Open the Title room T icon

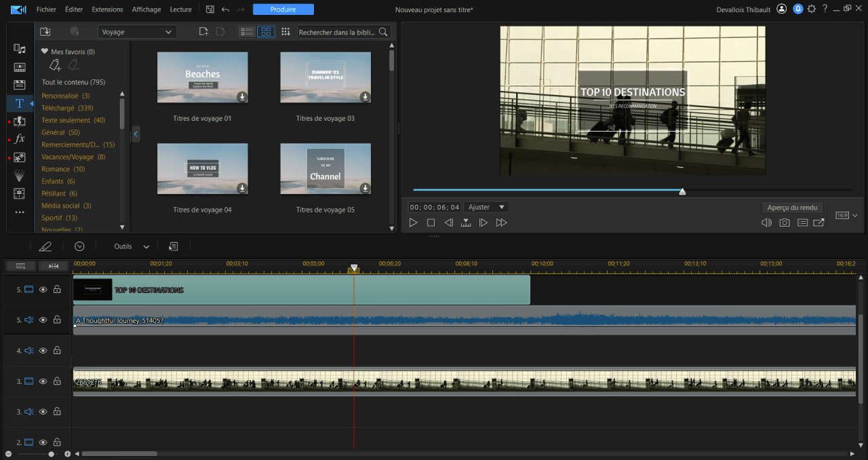(x=20, y=103)
